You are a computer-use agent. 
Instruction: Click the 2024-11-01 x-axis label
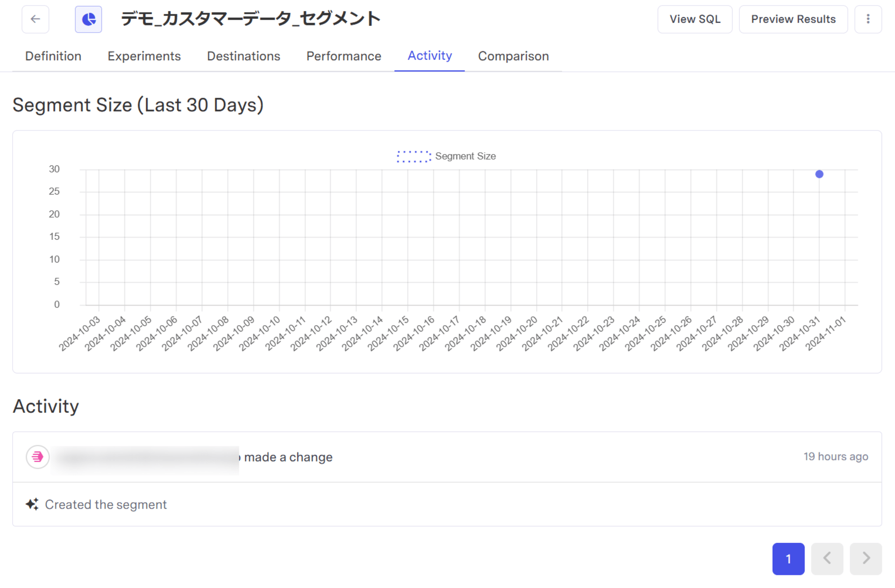[x=826, y=333]
